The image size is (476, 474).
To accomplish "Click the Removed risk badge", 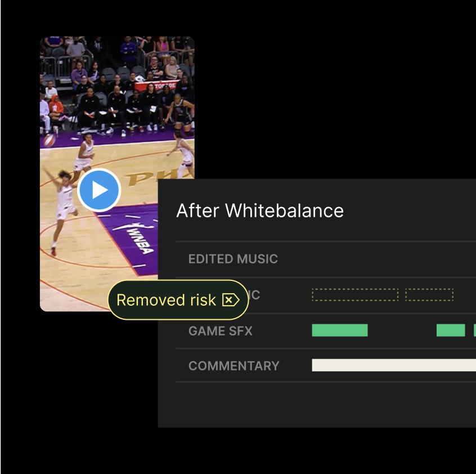I will [x=178, y=299].
